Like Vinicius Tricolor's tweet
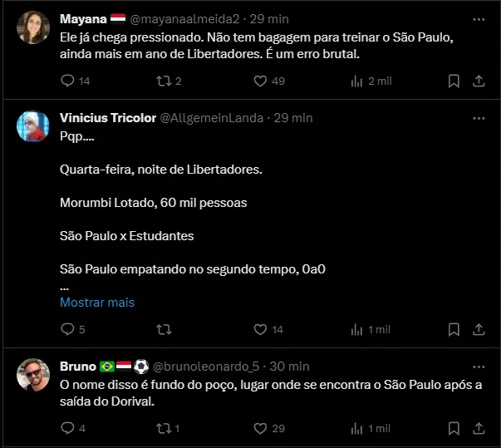Viewport: 501px width, 448px height. [260, 329]
